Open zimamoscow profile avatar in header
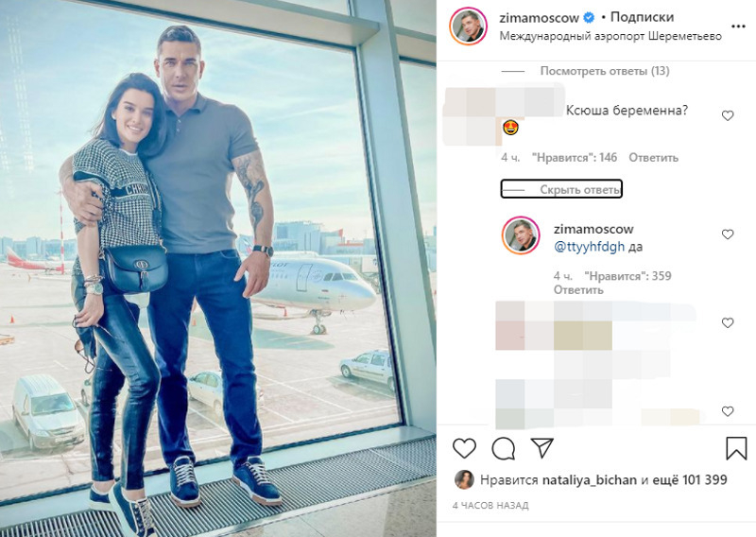This screenshot has width=756, height=537. (x=468, y=26)
